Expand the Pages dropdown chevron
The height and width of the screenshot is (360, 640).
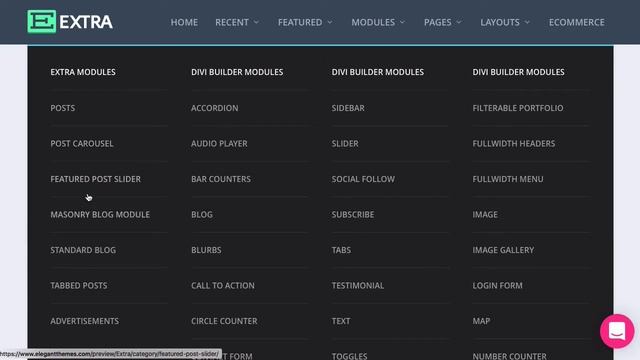459,22
